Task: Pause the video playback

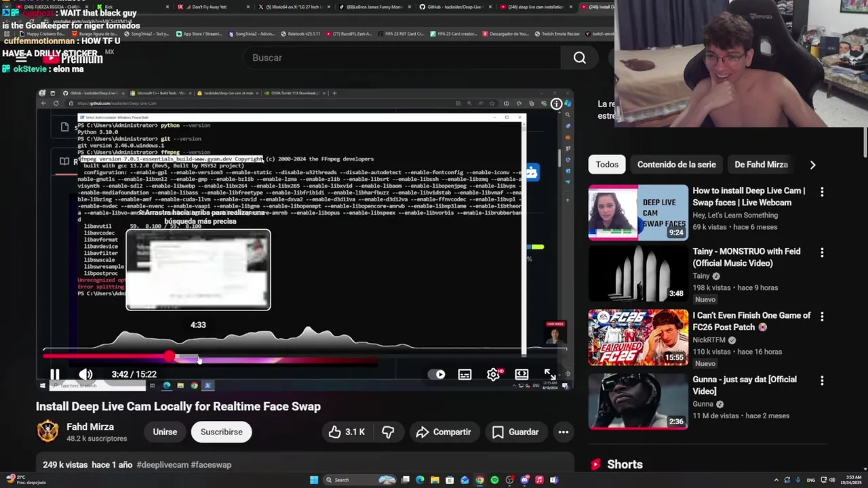Action: tap(55, 374)
